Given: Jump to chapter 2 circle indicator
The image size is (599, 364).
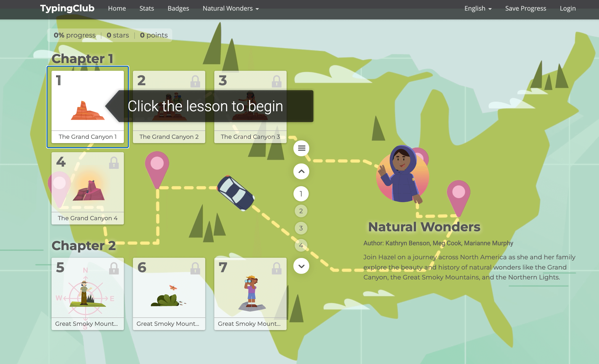Looking at the screenshot, I should click(301, 211).
